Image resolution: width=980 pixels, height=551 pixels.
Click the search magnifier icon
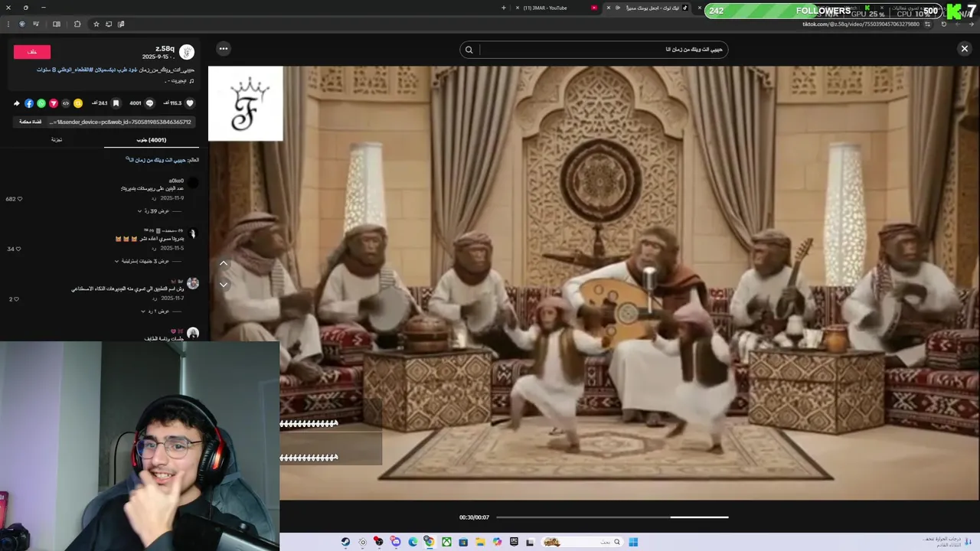point(469,50)
